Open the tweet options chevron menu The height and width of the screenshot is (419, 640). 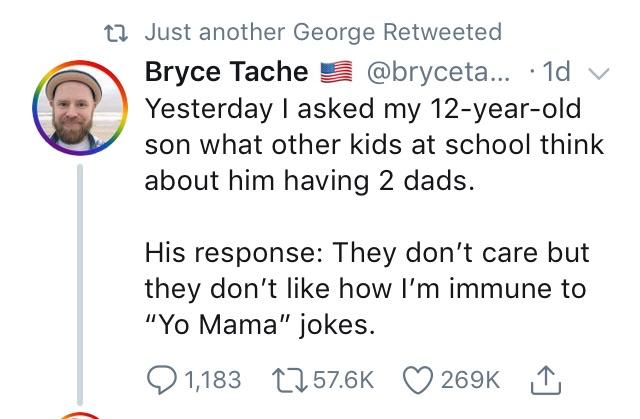599,72
